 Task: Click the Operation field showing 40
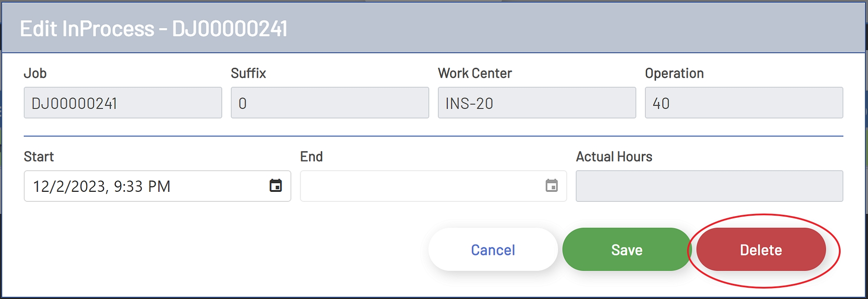coord(743,103)
